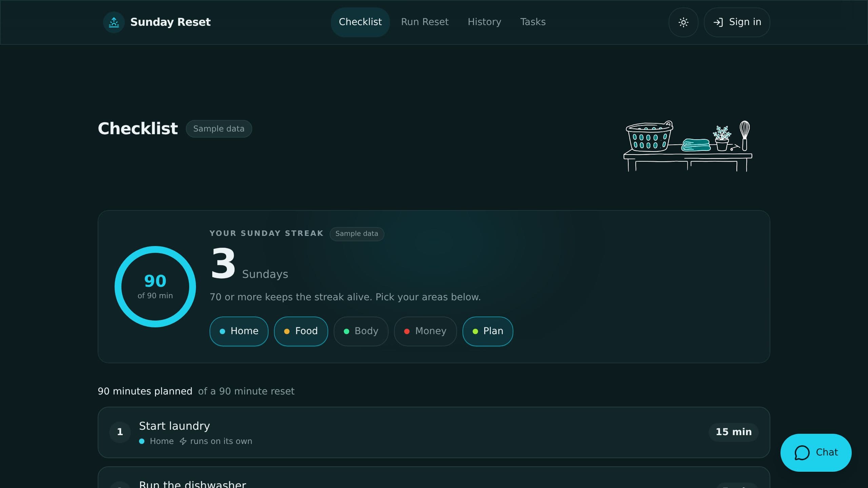
Task: Click the Sign in button
Action: (x=737, y=22)
